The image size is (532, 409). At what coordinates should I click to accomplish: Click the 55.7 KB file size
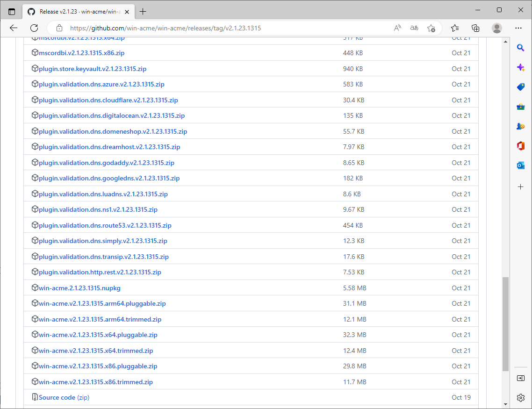(353, 132)
